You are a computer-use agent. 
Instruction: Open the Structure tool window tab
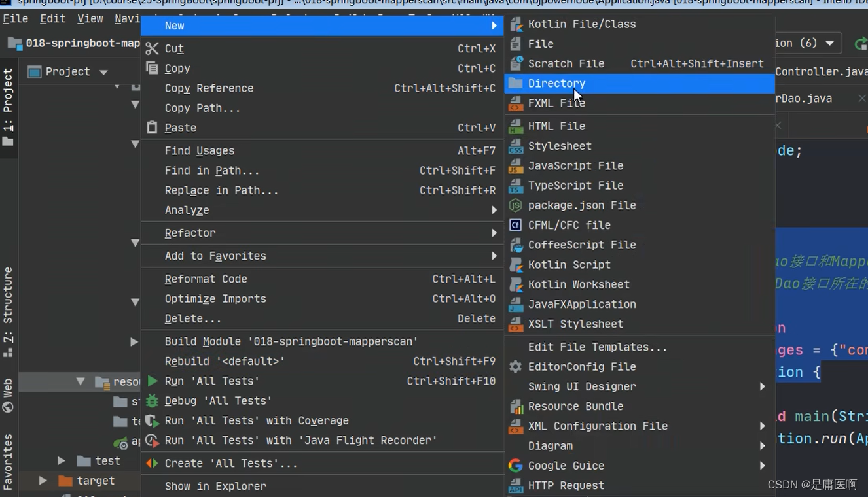click(8, 312)
